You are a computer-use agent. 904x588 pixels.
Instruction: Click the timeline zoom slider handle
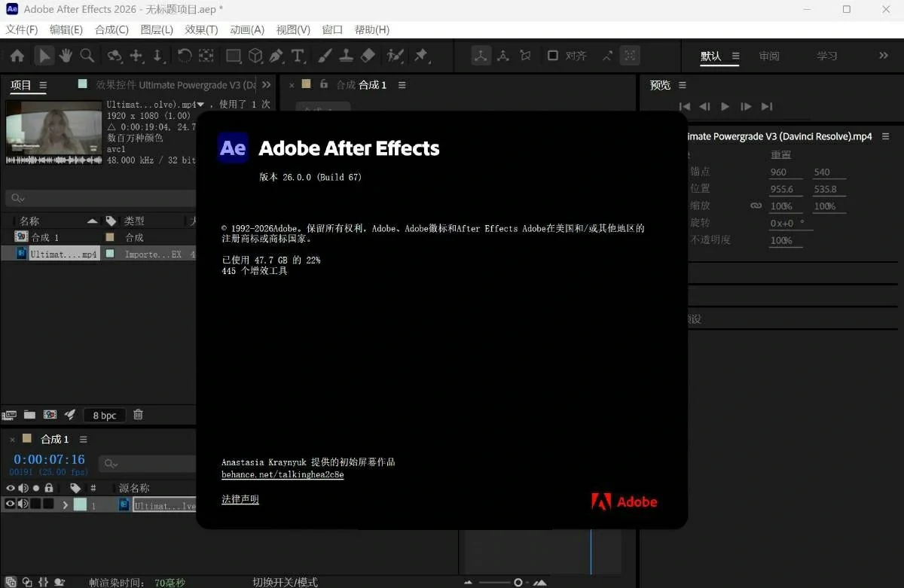tap(518, 582)
